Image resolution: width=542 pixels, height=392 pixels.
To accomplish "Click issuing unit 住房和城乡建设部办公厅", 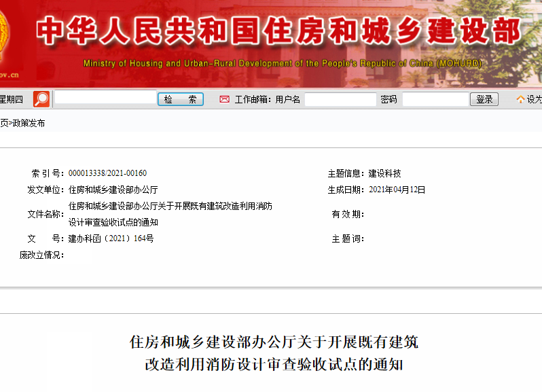I will point(113,190).
